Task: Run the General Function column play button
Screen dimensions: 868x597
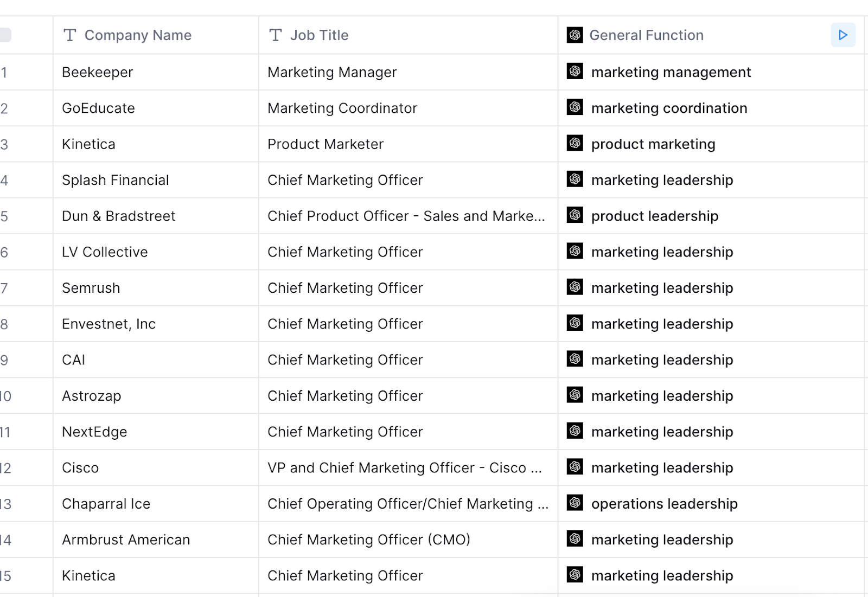Action: click(843, 35)
